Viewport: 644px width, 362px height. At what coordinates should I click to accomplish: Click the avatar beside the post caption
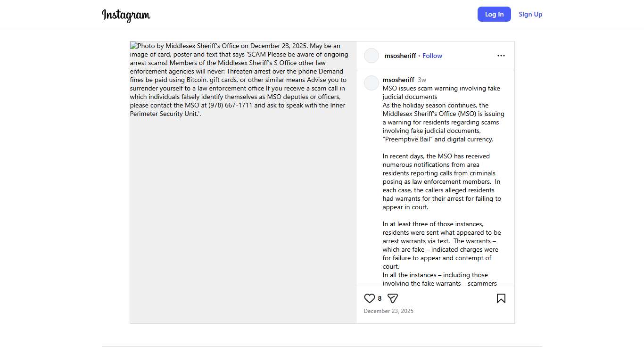coord(372,83)
